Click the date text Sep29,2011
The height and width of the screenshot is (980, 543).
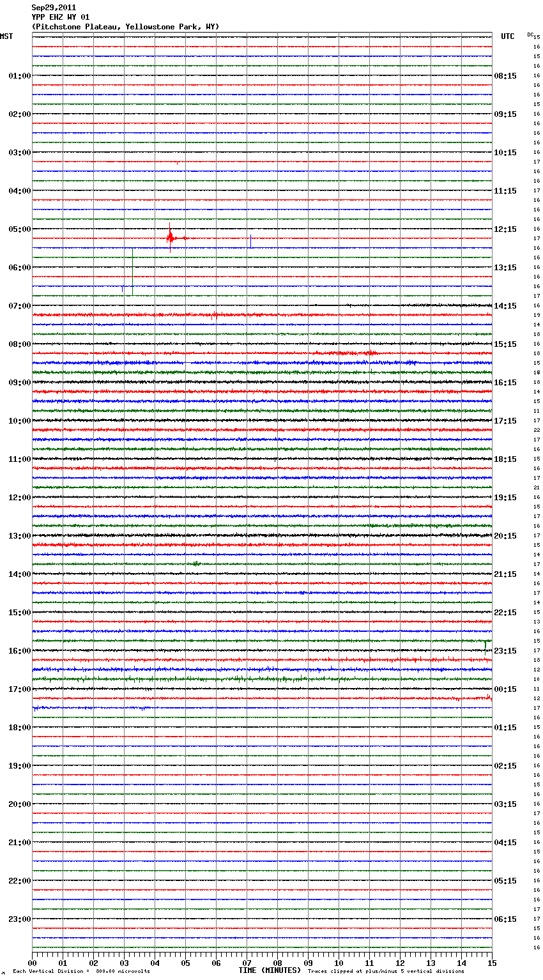[x=54, y=8]
